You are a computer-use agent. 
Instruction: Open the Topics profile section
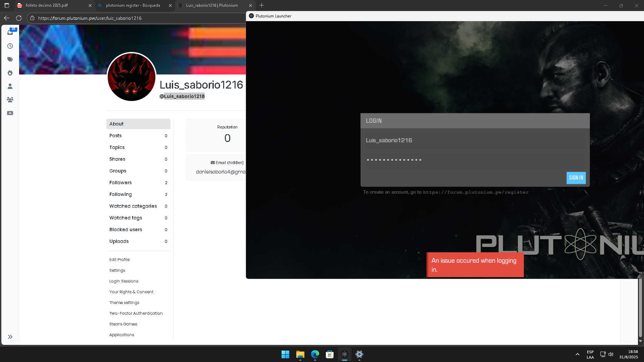(138, 147)
